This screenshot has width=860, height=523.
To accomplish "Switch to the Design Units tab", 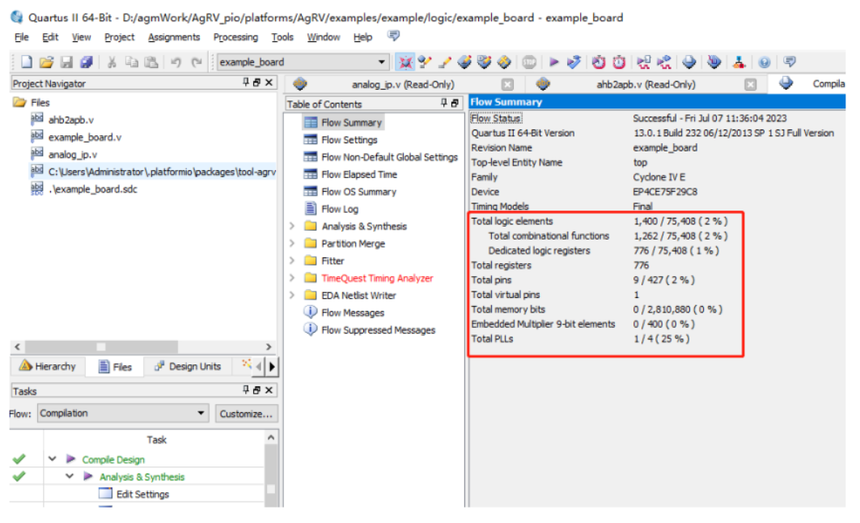I will [188, 366].
